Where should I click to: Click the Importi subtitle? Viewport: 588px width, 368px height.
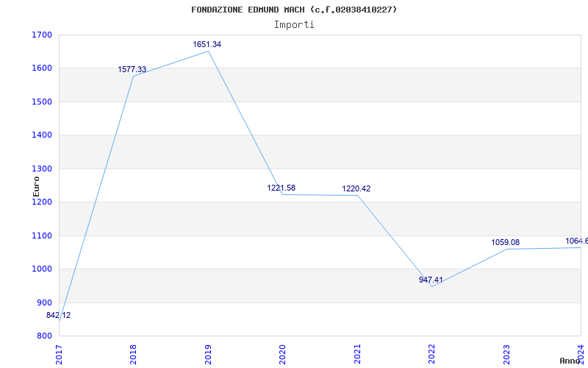294,25
